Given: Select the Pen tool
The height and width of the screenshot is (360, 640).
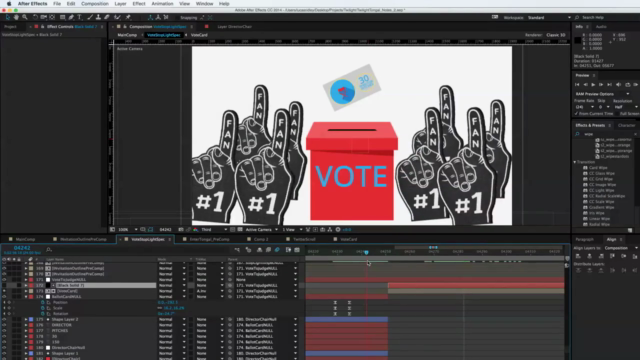Looking at the screenshot, I should point(71,17).
